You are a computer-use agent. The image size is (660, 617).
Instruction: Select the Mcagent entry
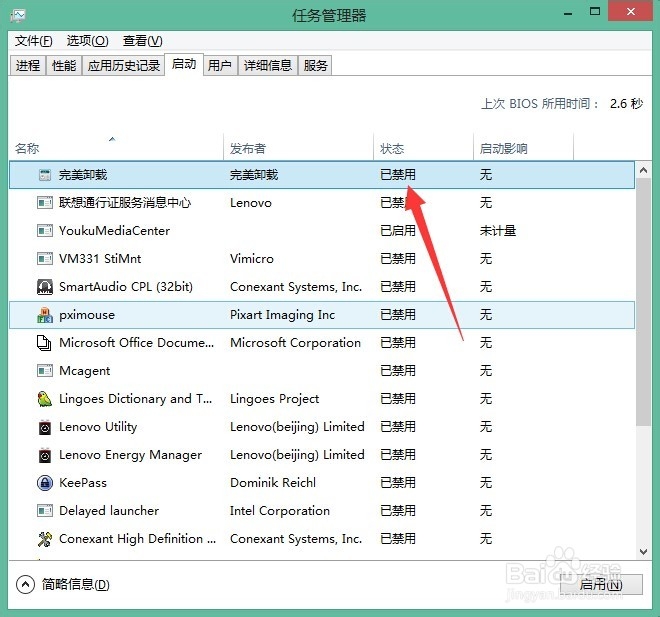tap(84, 371)
